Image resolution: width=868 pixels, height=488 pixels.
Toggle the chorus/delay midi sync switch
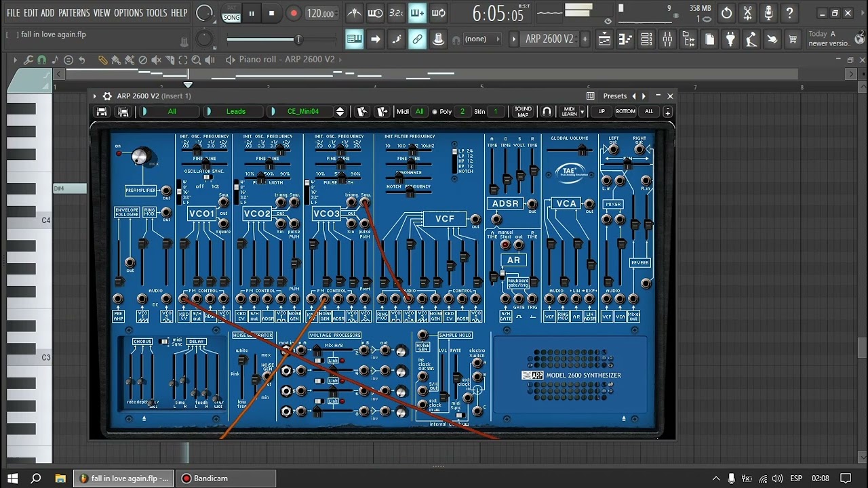pos(163,342)
